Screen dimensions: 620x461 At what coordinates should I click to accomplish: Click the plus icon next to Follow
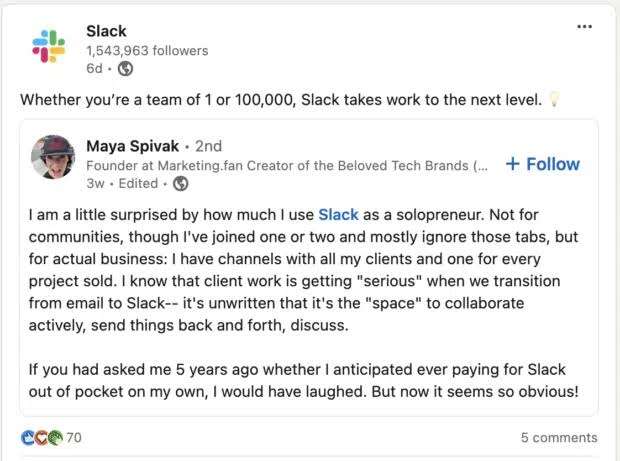[x=512, y=164]
